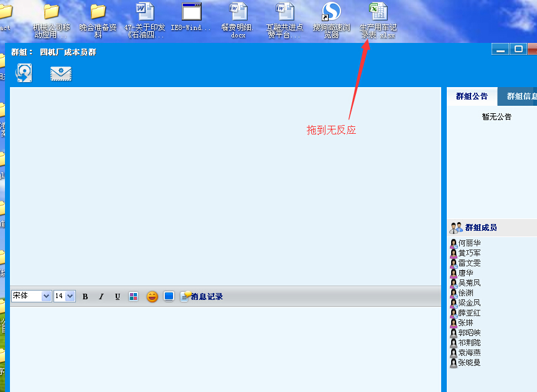537x392 pixels.
Task: Click inside the message input box
Action: tap(224, 348)
